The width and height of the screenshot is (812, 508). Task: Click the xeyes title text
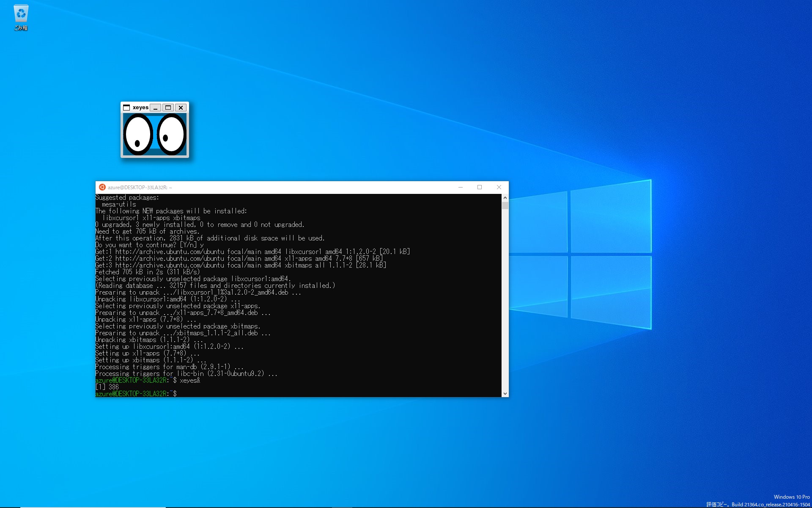click(140, 108)
